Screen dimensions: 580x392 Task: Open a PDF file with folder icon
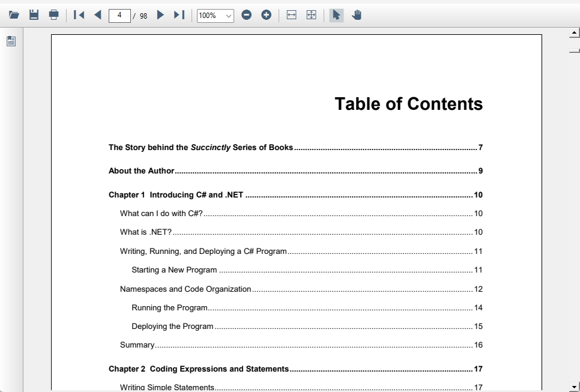click(14, 15)
